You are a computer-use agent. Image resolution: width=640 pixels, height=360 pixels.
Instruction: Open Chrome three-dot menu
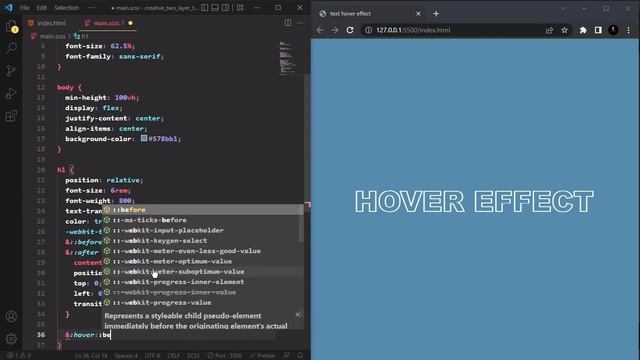tap(629, 30)
